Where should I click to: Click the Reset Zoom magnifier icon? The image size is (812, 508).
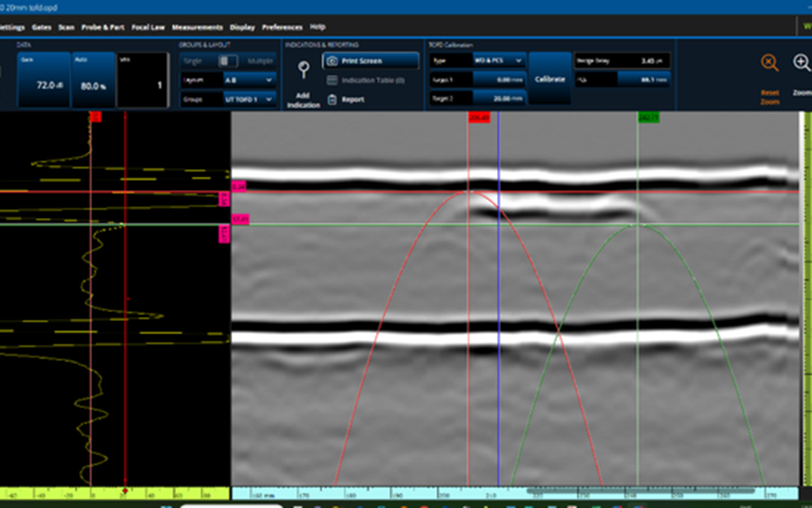click(x=769, y=63)
